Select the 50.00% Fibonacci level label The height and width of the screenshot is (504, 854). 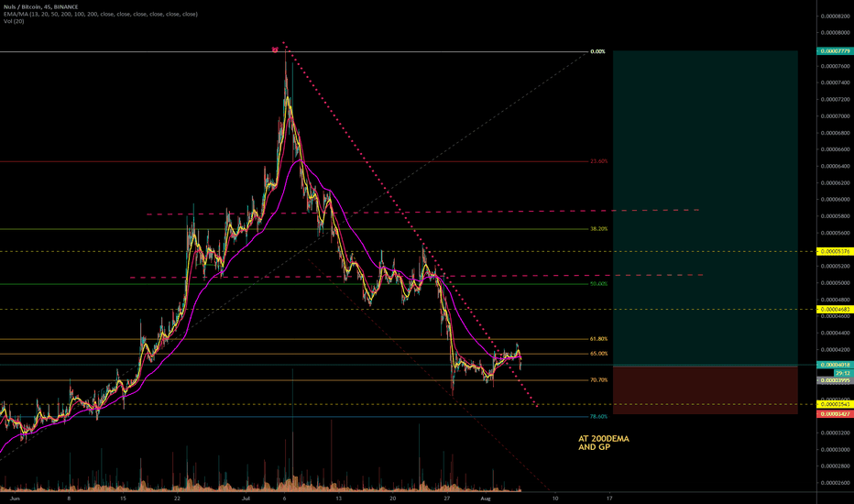(x=598, y=284)
